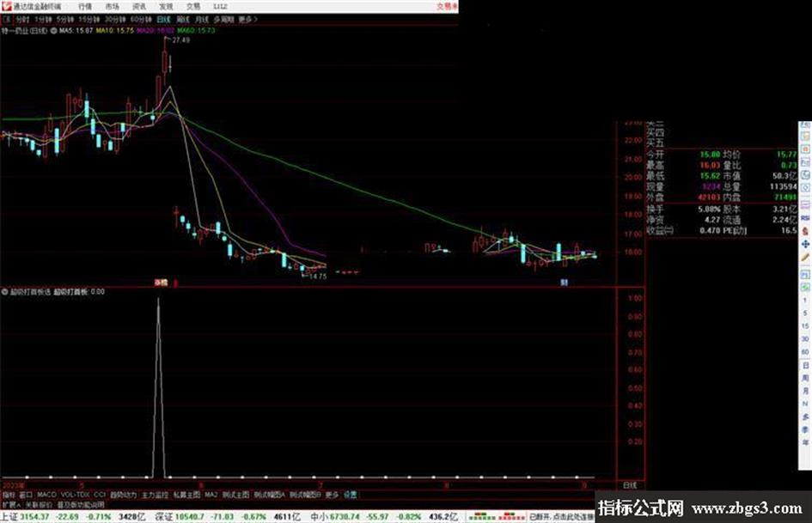The width and height of the screenshot is (812, 523).
Task: Select 60-minute shortcut in right sidebar
Action: 805,352
